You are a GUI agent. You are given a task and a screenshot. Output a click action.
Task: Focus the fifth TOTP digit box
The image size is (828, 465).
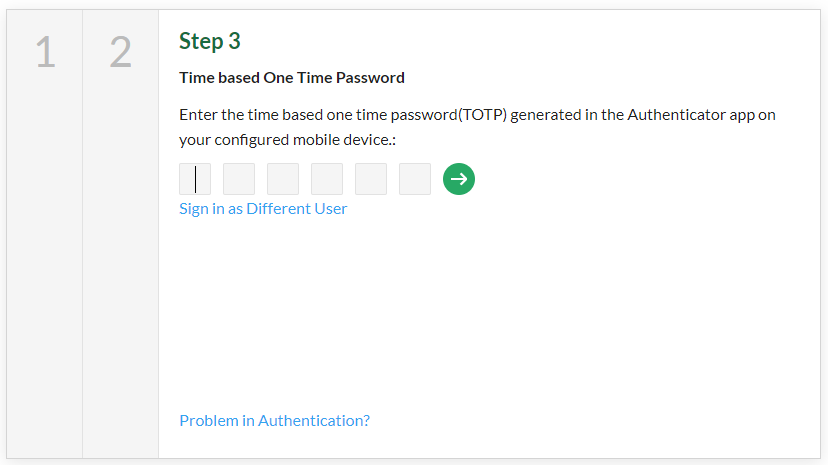pos(371,179)
